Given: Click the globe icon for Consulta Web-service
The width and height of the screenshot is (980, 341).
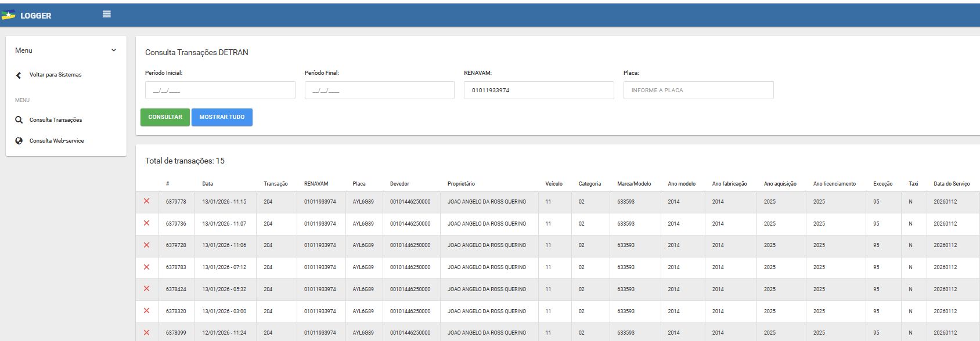Looking at the screenshot, I should (x=19, y=141).
